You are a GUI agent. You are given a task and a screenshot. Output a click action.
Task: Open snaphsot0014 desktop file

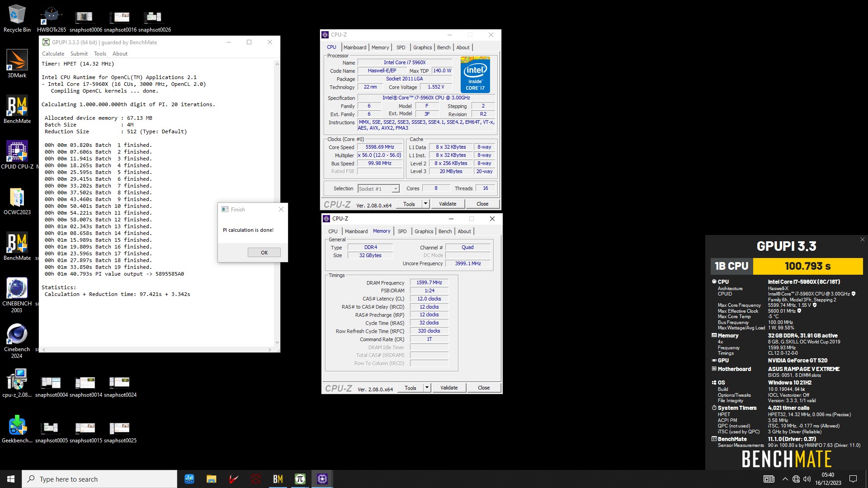[85, 386]
